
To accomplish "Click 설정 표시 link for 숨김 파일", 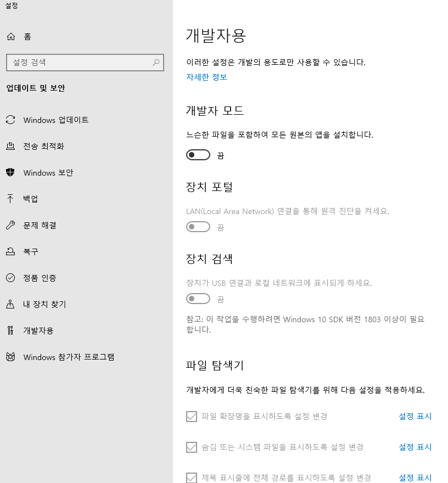I will click(415, 447).
